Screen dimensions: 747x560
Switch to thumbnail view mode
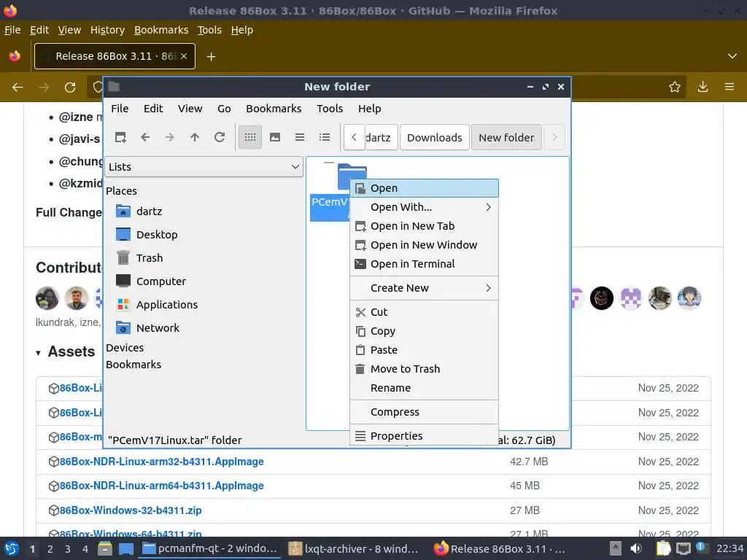pos(275,137)
